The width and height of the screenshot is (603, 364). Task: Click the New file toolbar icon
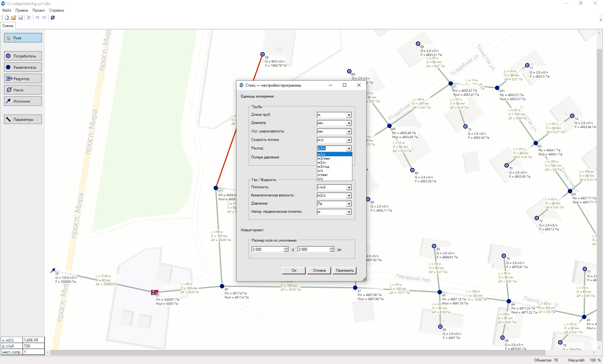coord(7,18)
